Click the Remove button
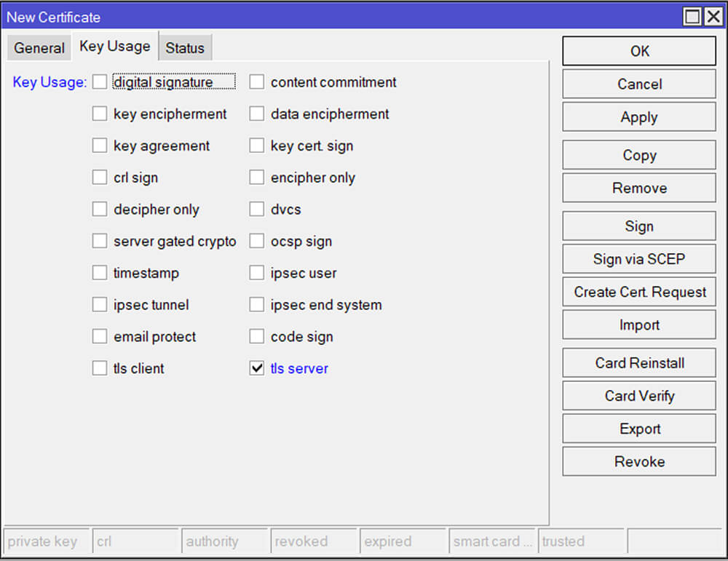The width and height of the screenshot is (728, 561). (x=639, y=188)
